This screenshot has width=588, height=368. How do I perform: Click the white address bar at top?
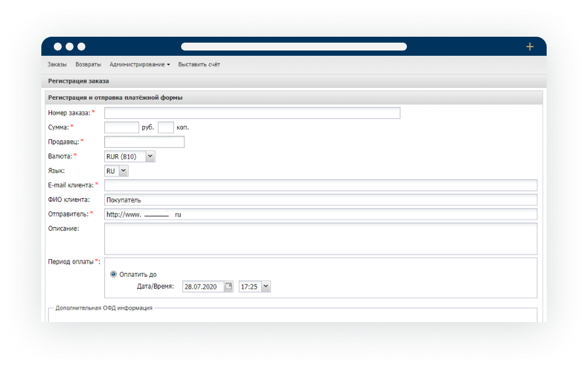tap(293, 47)
